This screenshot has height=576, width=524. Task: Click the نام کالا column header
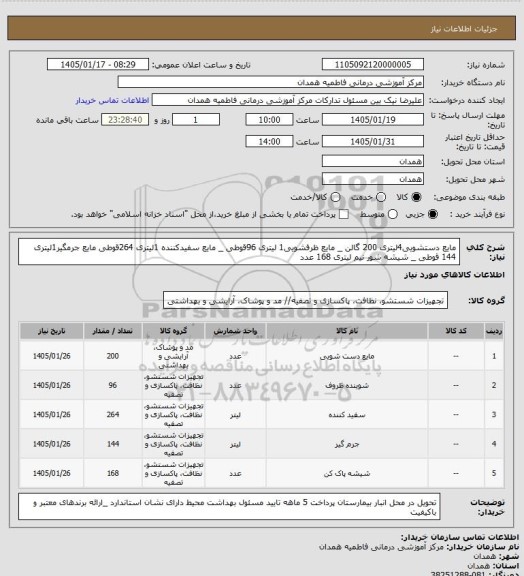pyautogui.click(x=347, y=331)
